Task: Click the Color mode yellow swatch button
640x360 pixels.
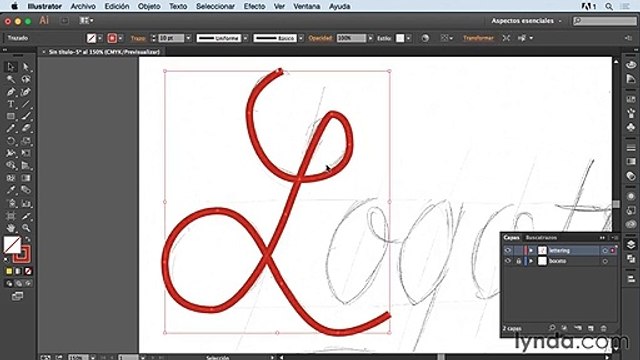Action: 9,271
